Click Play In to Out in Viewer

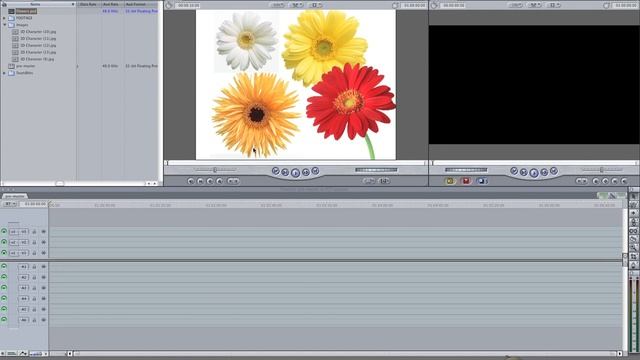[285, 173]
